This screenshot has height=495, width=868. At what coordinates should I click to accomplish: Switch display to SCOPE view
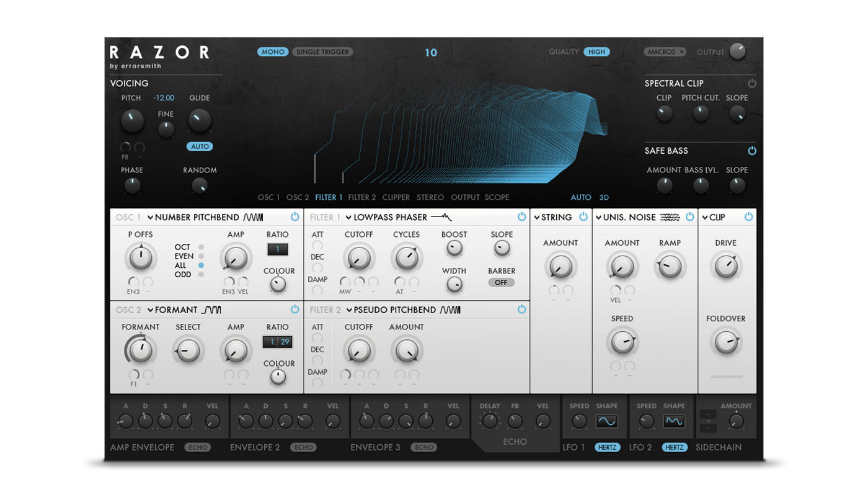coord(497,197)
